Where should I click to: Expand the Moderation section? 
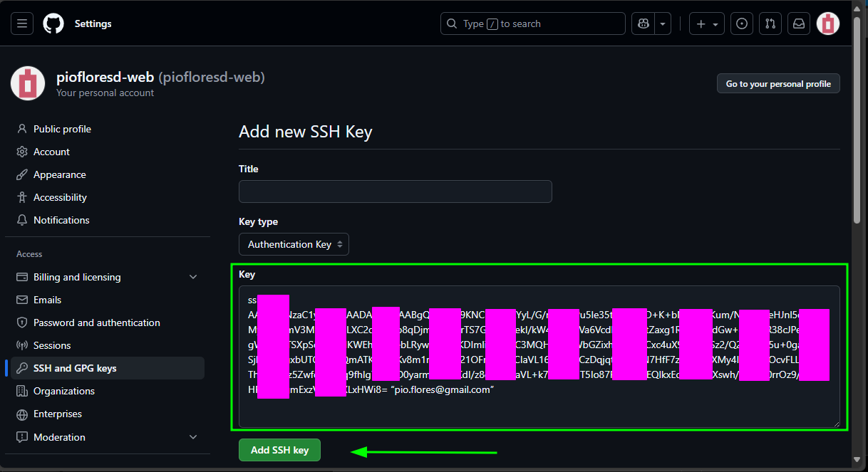pos(192,437)
